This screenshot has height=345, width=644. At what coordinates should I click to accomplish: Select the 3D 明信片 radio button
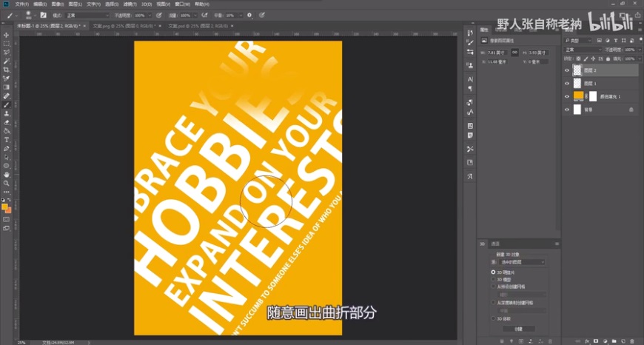[493, 272]
